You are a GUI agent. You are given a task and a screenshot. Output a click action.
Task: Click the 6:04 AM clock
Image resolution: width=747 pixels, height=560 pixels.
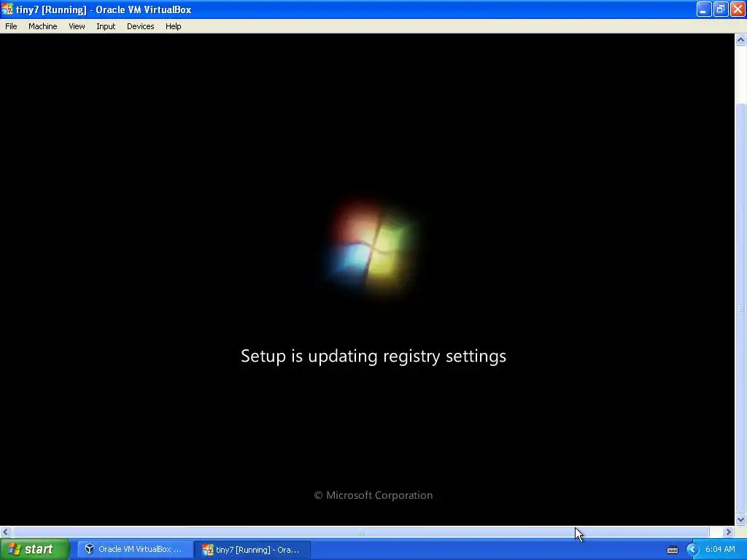click(x=720, y=550)
